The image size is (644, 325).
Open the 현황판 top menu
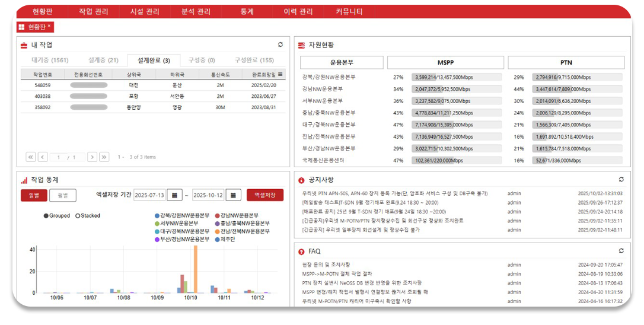(42, 11)
